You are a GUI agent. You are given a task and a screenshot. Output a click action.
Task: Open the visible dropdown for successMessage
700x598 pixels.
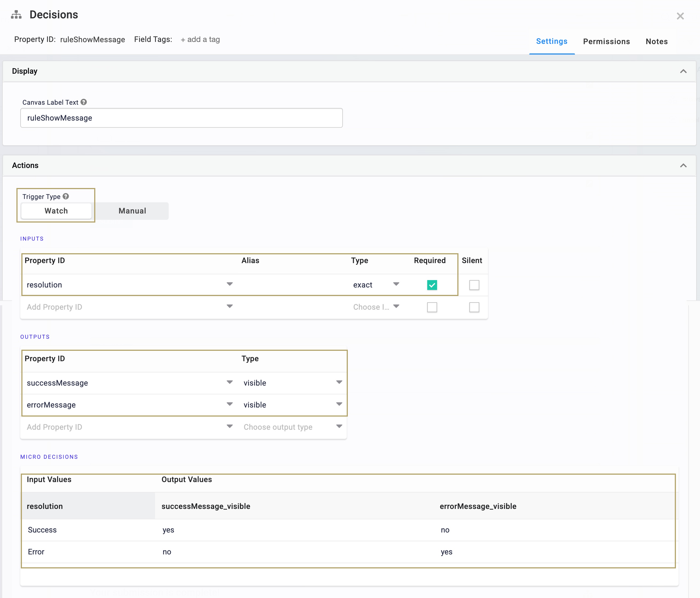tap(339, 382)
